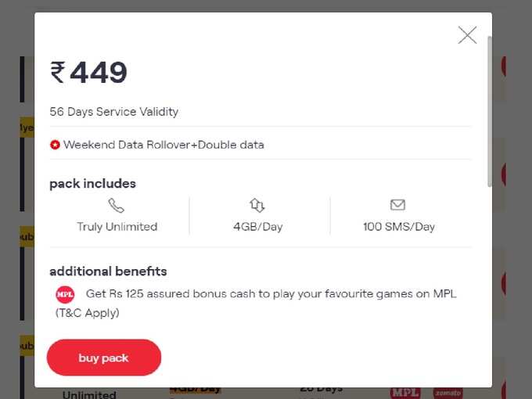Click the zomato badge behind the popup
Viewport: 532px width, 399px height.
[448, 393]
